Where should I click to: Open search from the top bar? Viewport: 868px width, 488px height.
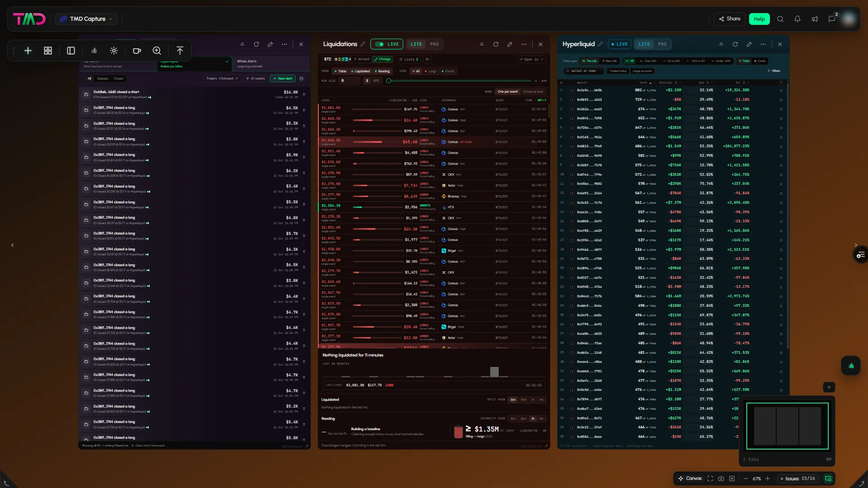[x=780, y=19]
